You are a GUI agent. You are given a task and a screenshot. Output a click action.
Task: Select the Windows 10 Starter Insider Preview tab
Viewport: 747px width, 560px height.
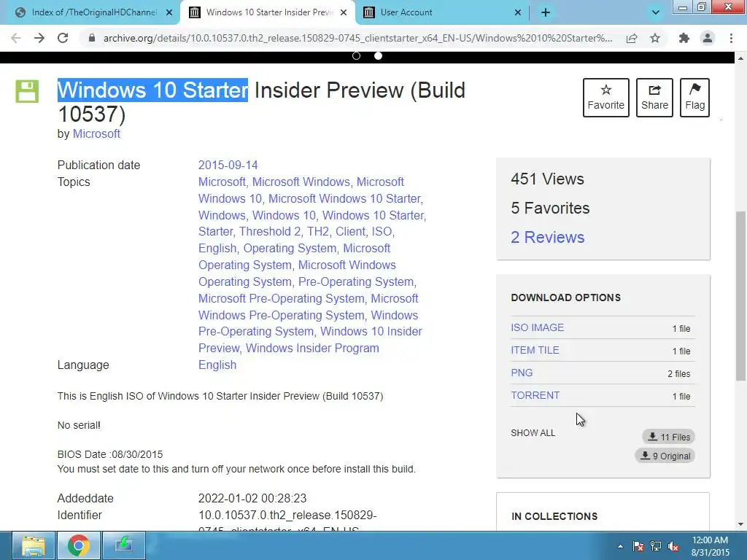pos(270,12)
